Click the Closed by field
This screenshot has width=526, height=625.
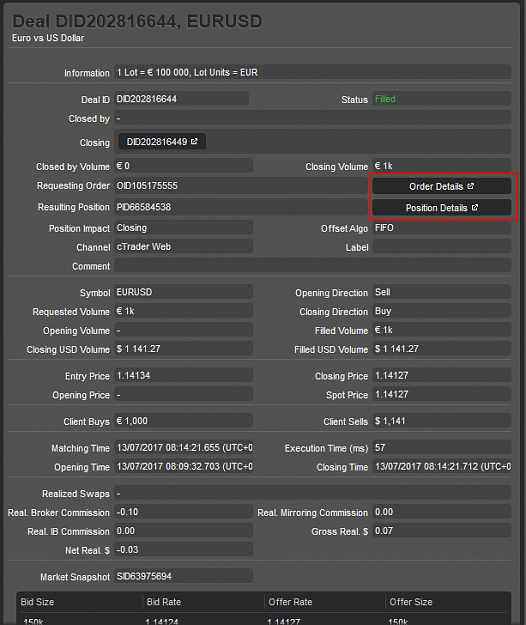[x=312, y=118]
